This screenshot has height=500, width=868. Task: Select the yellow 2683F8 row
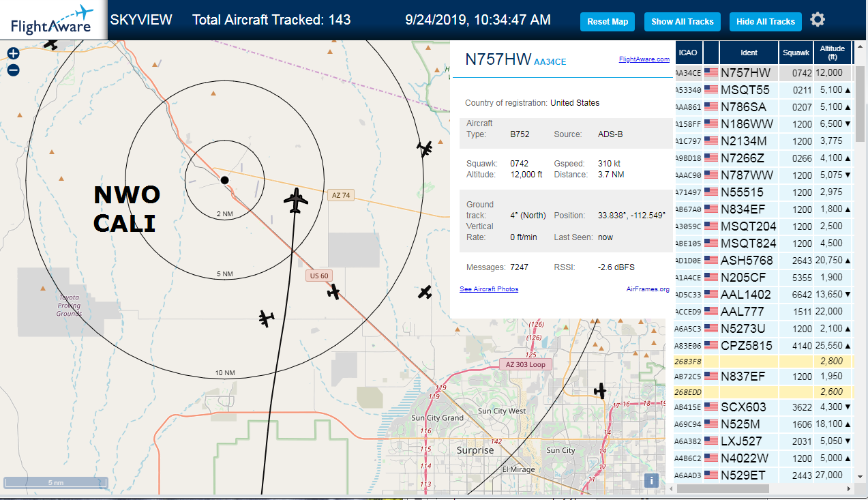point(763,362)
